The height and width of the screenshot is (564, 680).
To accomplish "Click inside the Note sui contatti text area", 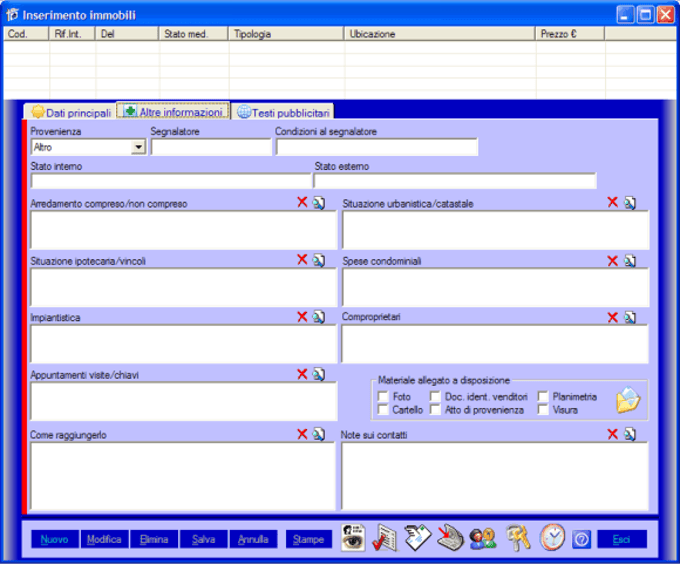I will 495,476.
